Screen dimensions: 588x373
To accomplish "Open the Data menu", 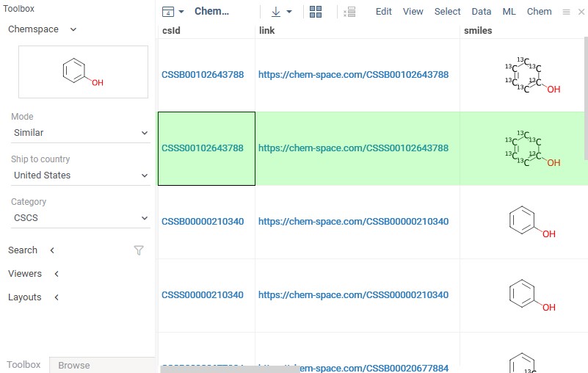I will pos(482,12).
